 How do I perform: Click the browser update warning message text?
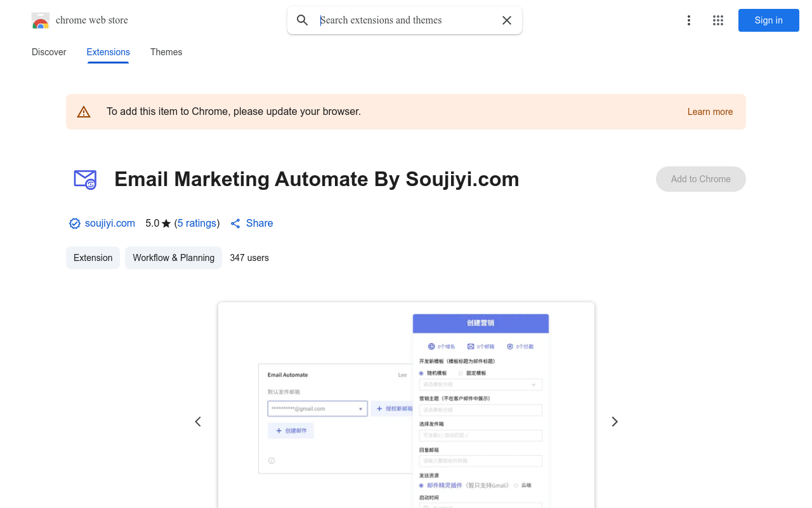[233, 112]
